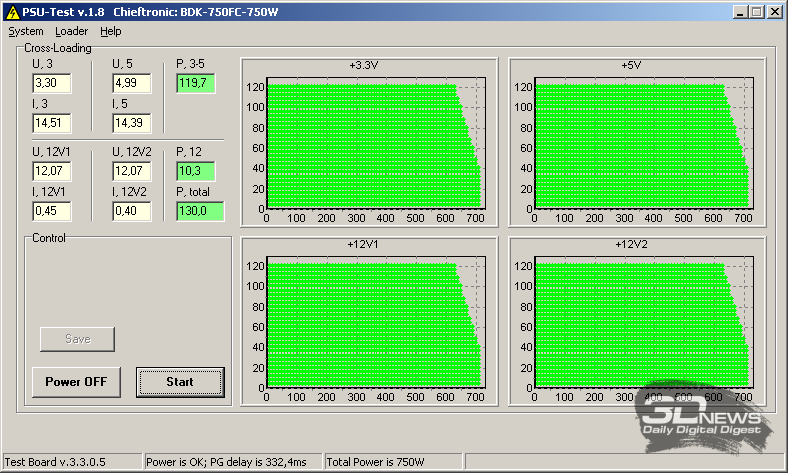Open the Loader menu
Image resolution: width=788 pixels, height=473 pixels.
72,31
